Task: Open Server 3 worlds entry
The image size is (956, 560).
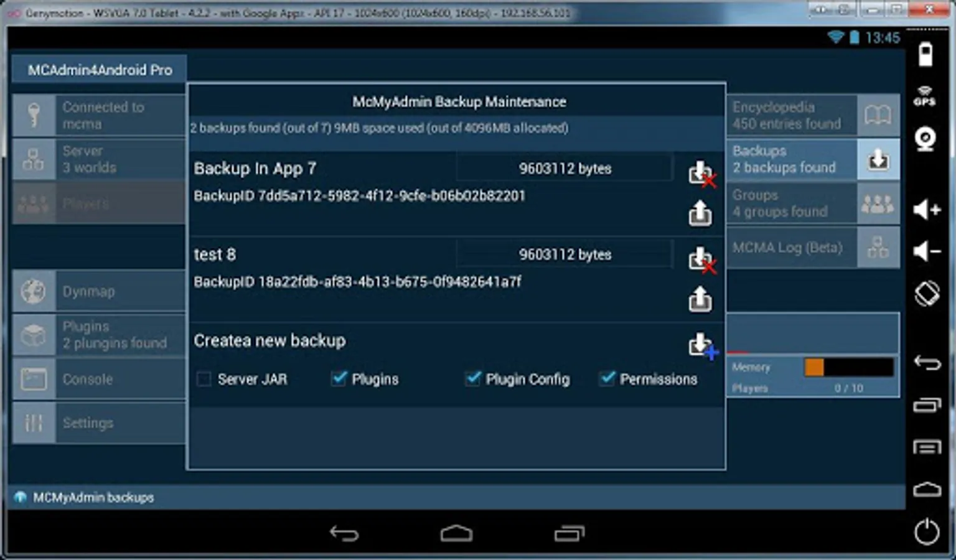Action: pos(99,159)
